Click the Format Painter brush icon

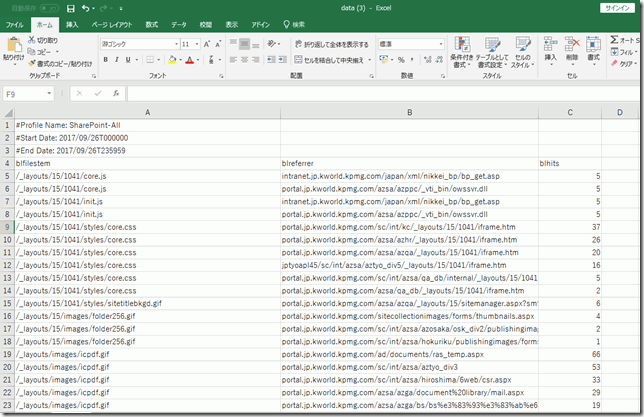(x=32, y=63)
